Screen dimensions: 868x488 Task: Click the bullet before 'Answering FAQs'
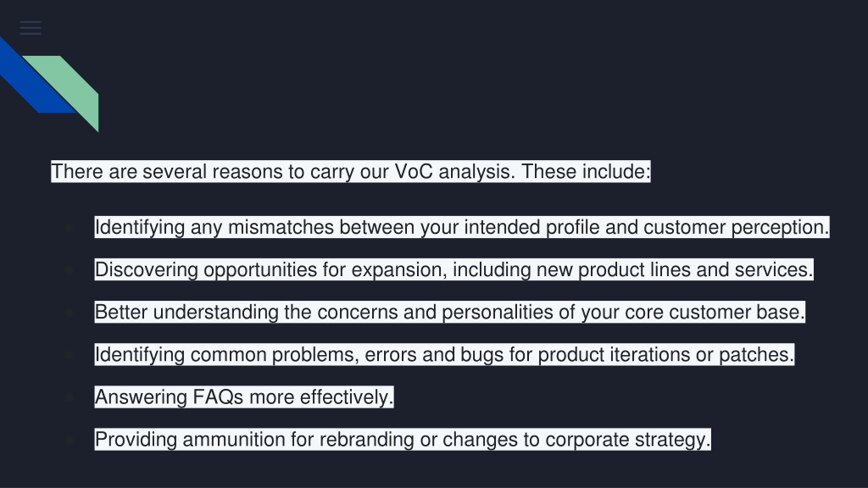[70, 397]
